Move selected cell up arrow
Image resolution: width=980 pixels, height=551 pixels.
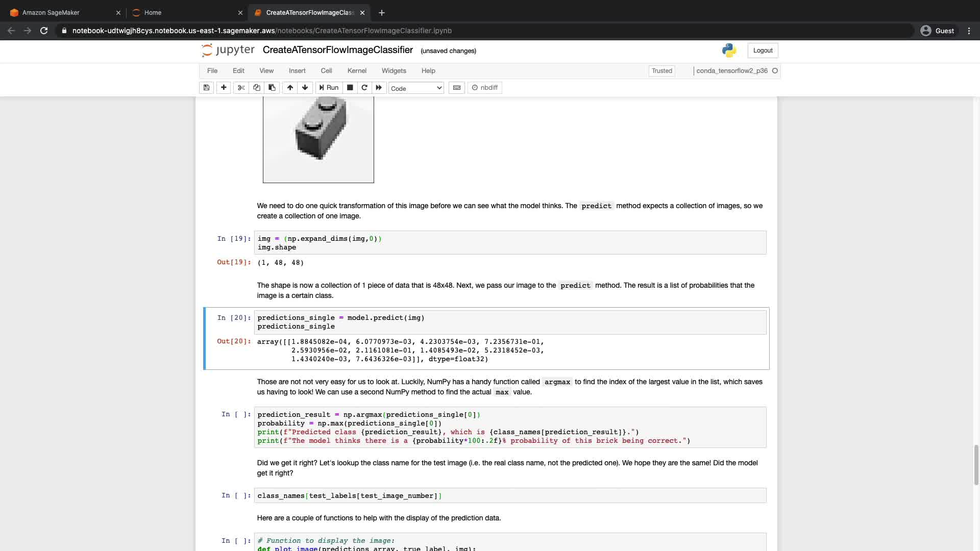(290, 88)
